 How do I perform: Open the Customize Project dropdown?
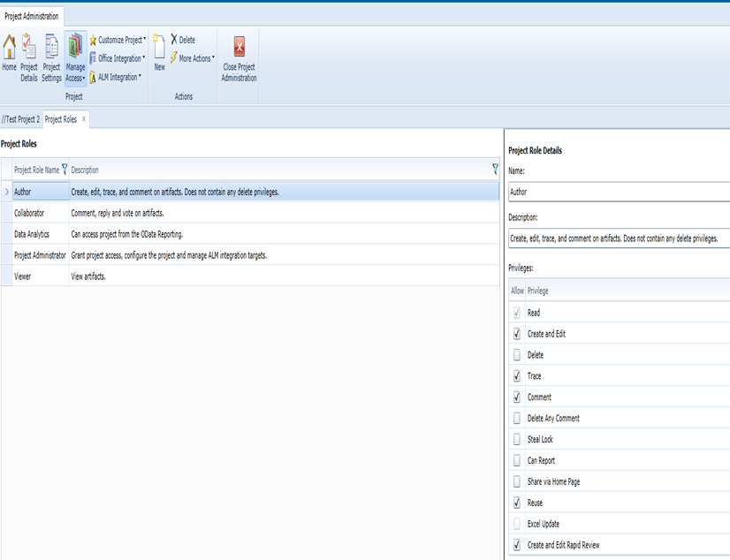click(118, 40)
